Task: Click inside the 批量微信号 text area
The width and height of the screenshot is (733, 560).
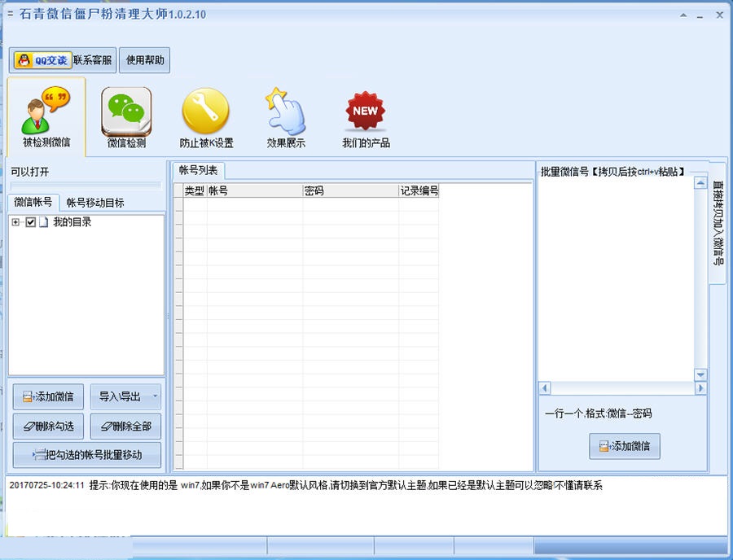Action: [x=617, y=279]
